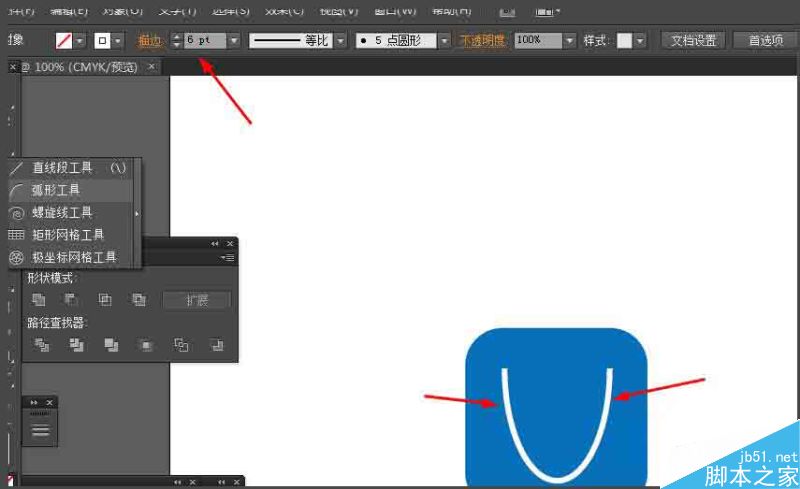Viewport: 800px width, 489px height.
Task: Click the Outline pathfinder icon
Action: (181, 346)
